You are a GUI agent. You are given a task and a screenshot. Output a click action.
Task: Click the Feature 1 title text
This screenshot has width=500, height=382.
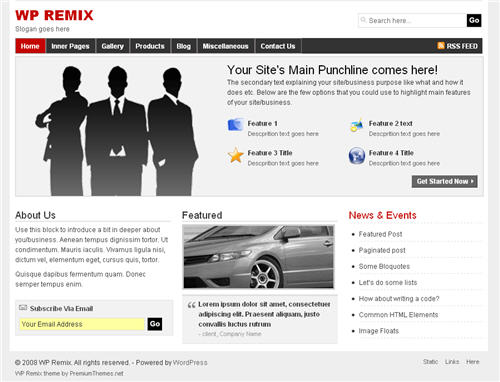[x=262, y=123]
